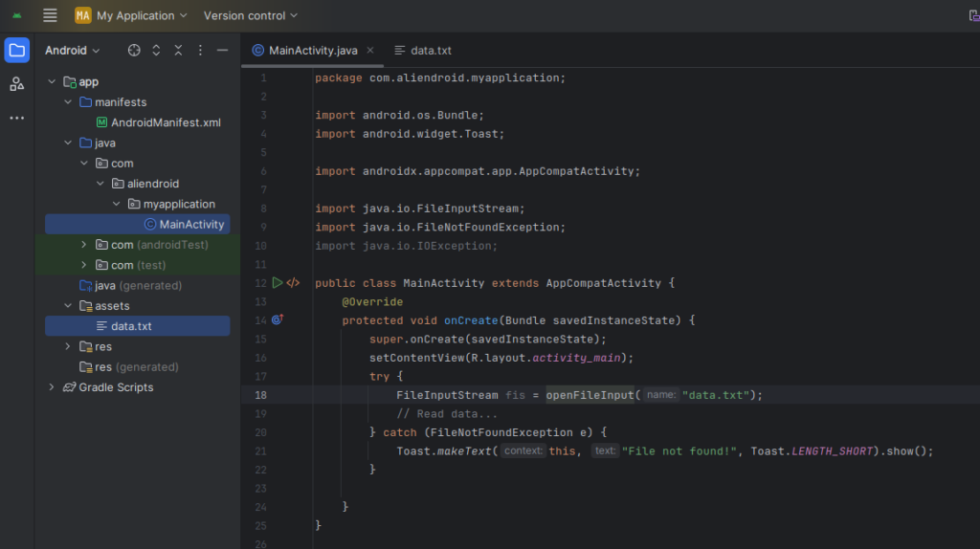
Task: Select java (generated) folder
Action: 130,285
